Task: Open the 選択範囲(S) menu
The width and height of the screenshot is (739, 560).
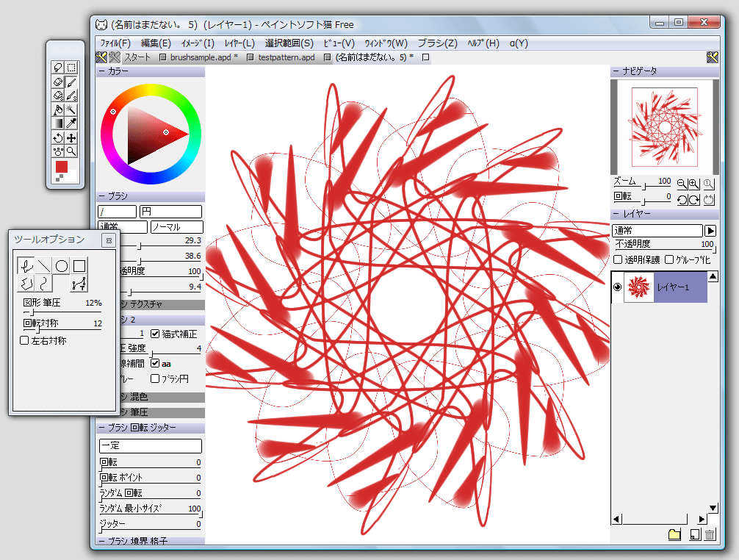Action: pos(289,43)
